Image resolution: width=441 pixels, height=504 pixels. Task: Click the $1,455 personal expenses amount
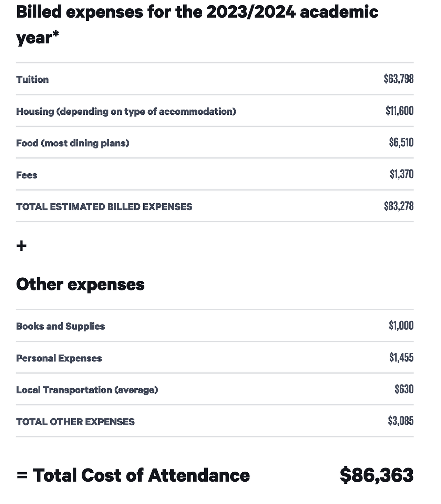[x=401, y=358]
